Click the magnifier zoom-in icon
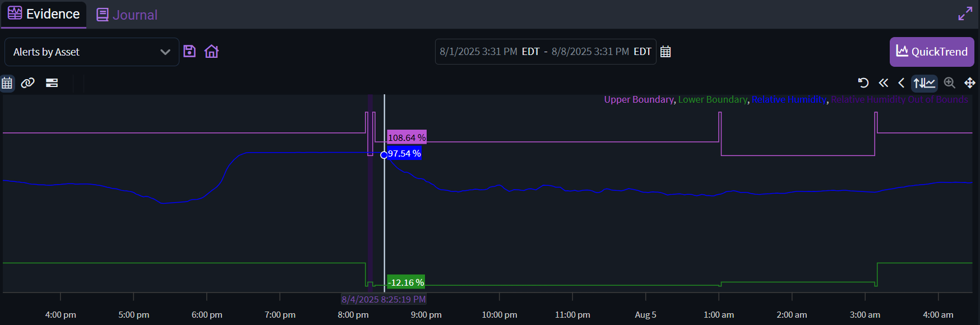The width and height of the screenshot is (980, 325). pyautogui.click(x=949, y=83)
